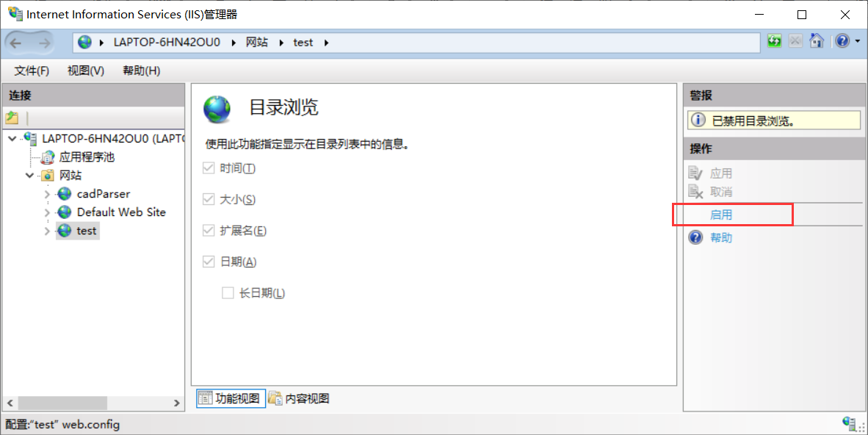Toggle the 长日期(L) checkbox
This screenshot has height=435, width=868.
tap(228, 292)
